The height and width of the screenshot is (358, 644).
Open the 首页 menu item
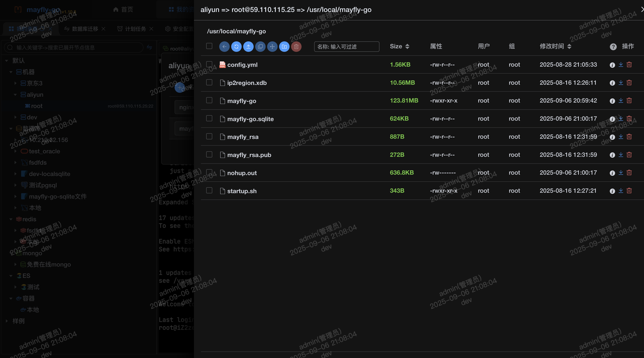(x=123, y=10)
